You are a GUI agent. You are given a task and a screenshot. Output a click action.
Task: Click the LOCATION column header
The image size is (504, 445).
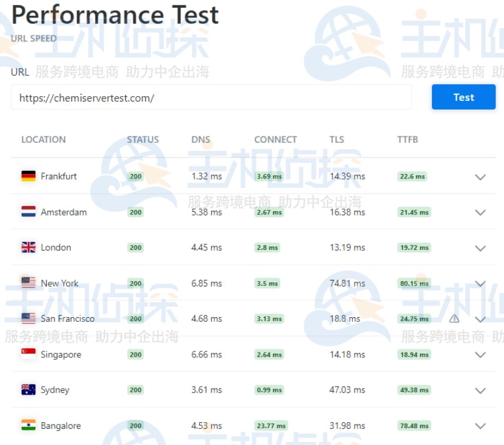[43, 139]
